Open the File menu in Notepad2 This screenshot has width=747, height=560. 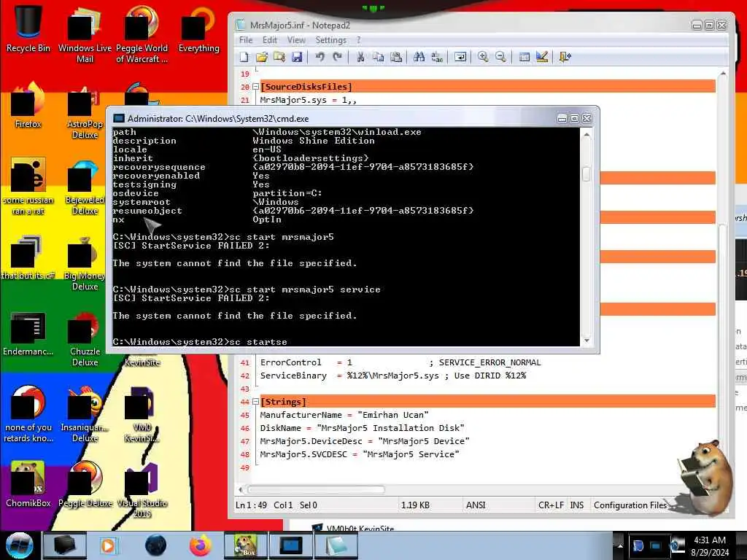coord(246,40)
